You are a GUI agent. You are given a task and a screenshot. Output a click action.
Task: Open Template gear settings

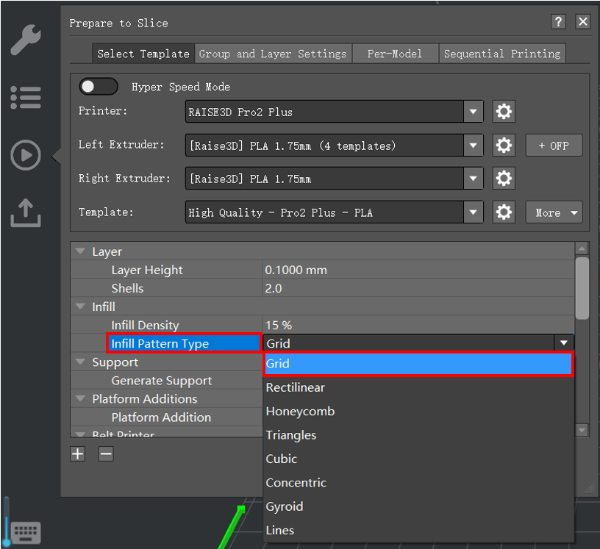pos(504,212)
